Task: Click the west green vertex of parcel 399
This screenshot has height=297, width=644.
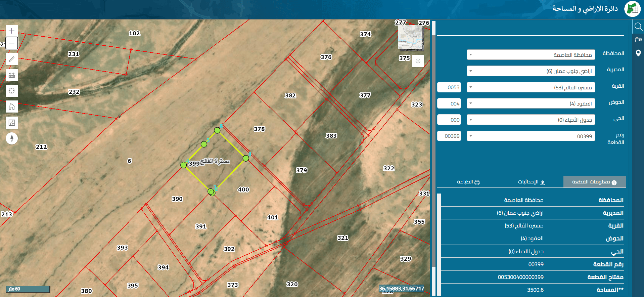Action: (183, 165)
